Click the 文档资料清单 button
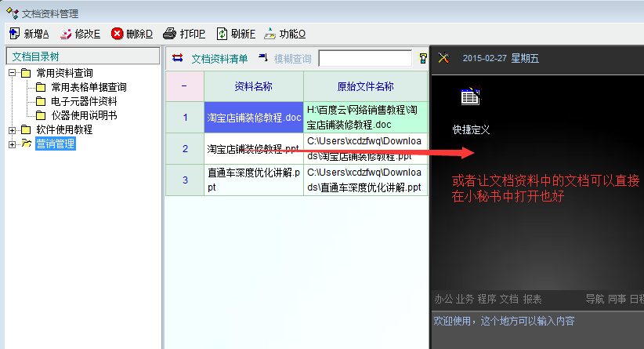 click(x=211, y=59)
